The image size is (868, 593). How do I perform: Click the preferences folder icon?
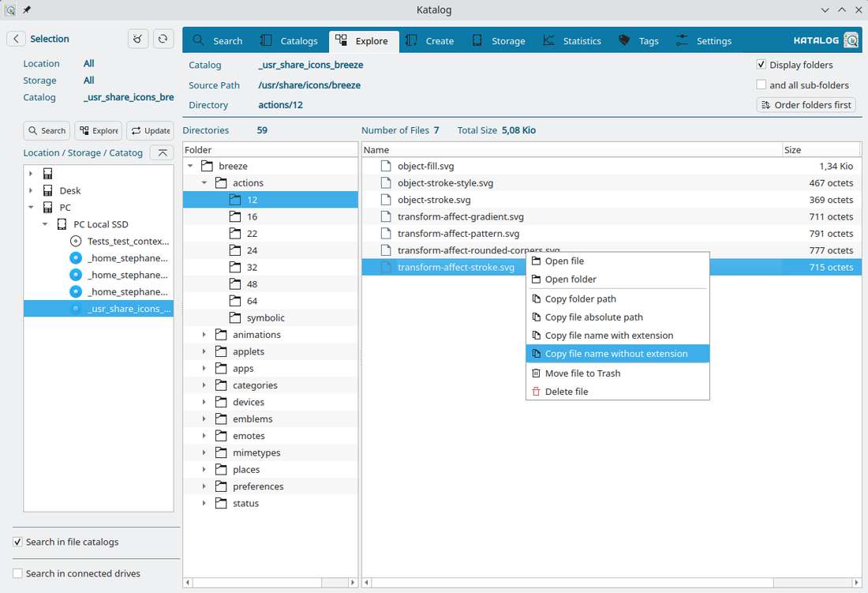pyautogui.click(x=221, y=486)
